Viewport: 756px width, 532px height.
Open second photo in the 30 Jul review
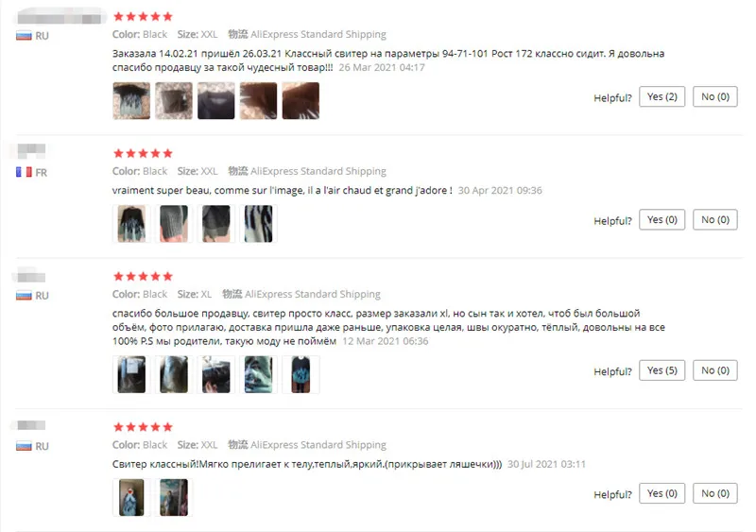(x=174, y=498)
